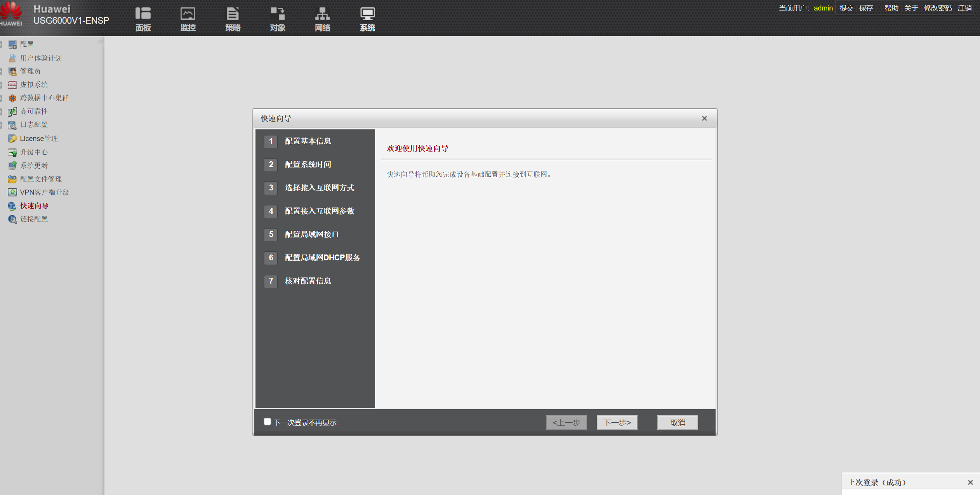Click the 高可靠性 sidebar icon
The image size is (980, 495).
point(12,112)
